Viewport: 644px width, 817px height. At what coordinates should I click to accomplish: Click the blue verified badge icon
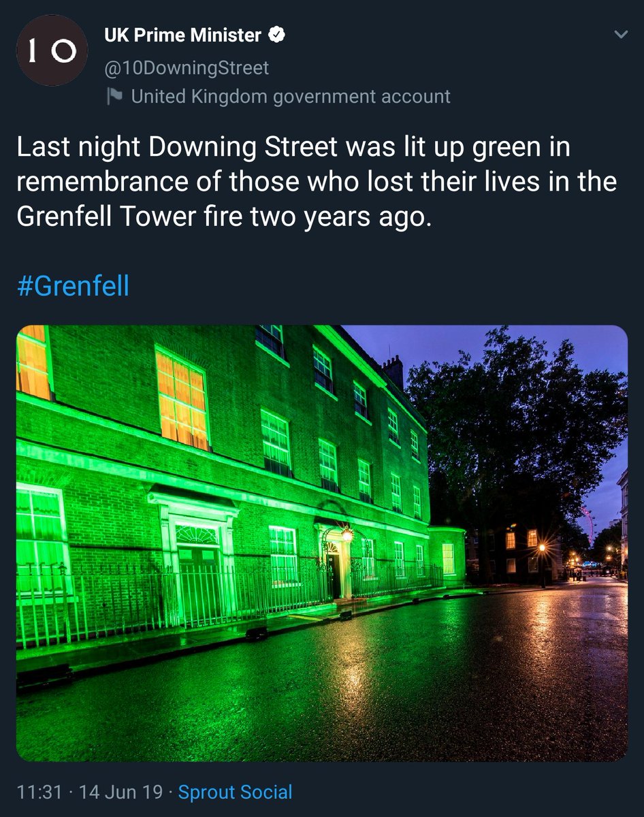coord(275,35)
